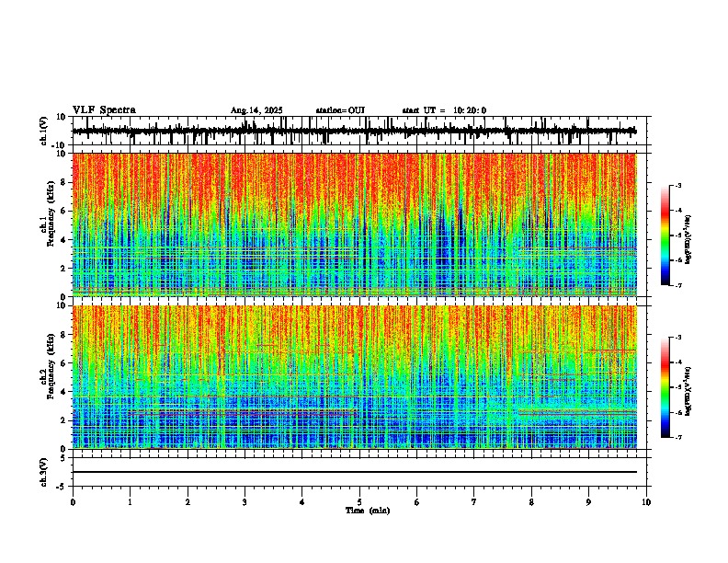Click time axis tick label "9"
Viewport: 728px width, 563px height.
pos(588,502)
